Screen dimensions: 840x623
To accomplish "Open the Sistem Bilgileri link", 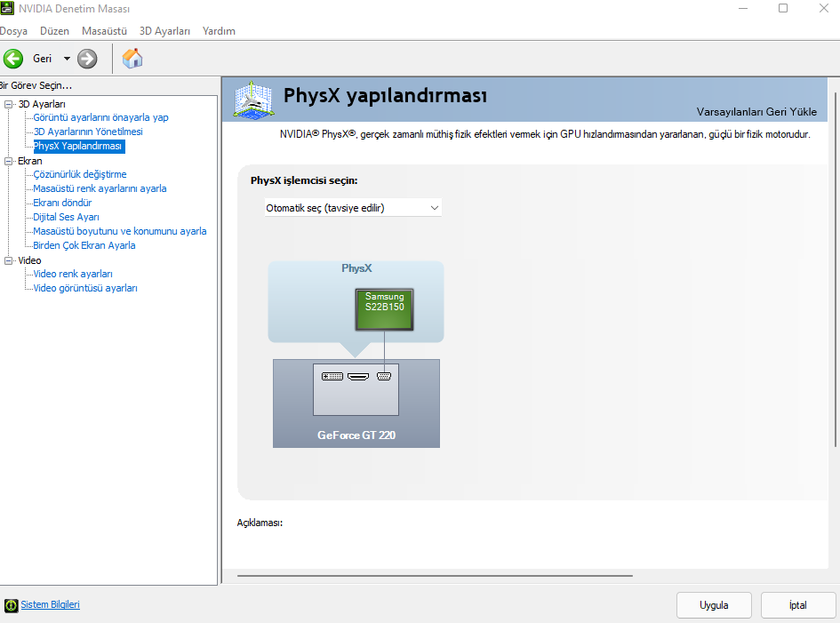I will (x=50, y=605).
